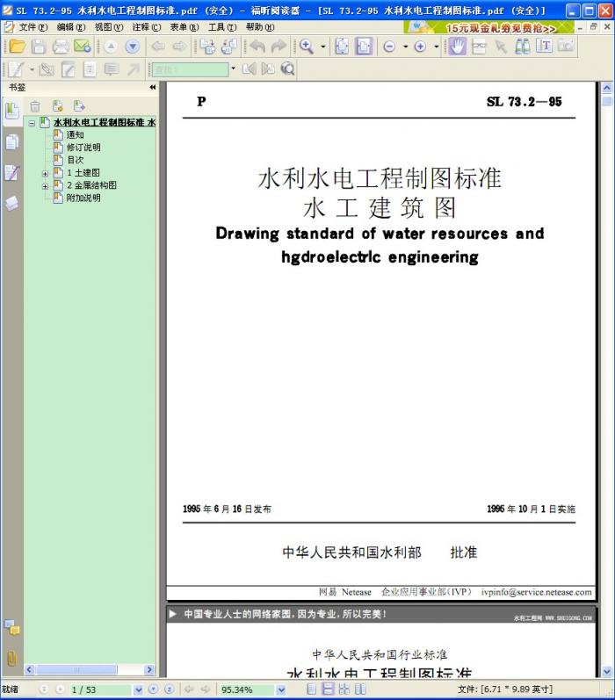The width and height of the screenshot is (615, 700).
Task: Jump to the 目次 bookmark
Action: (x=75, y=160)
